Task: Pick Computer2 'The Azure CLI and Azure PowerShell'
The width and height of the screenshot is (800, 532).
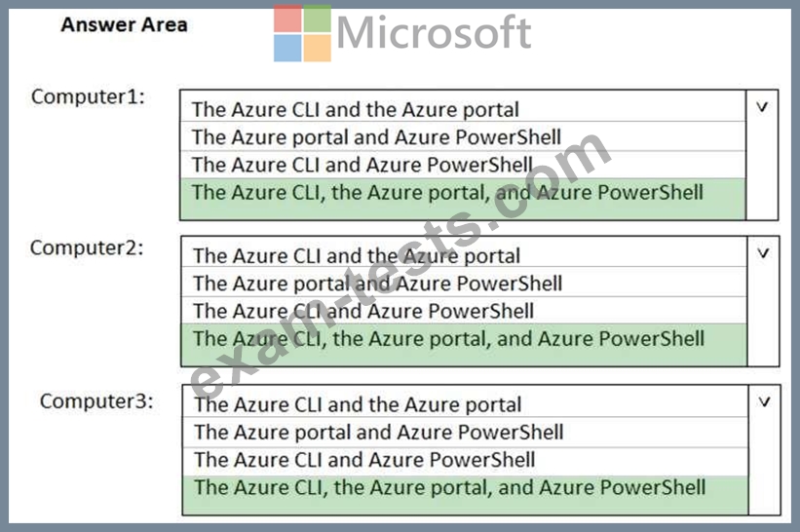Action: point(362,312)
